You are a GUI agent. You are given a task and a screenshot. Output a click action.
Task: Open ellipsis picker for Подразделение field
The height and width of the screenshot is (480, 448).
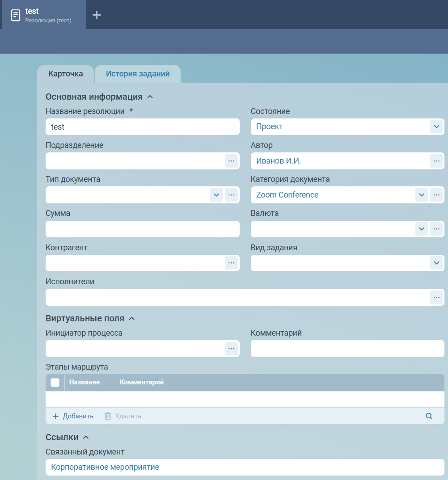point(231,161)
